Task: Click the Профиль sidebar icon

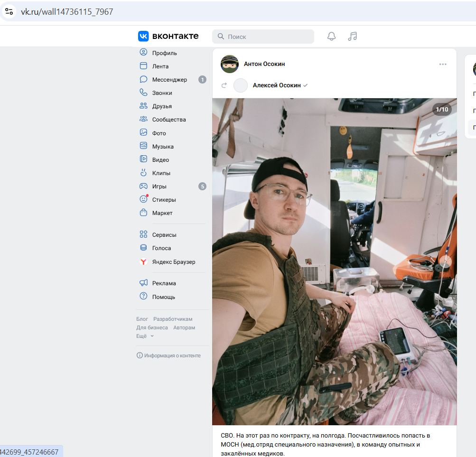Action: pyautogui.click(x=143, y=52)
